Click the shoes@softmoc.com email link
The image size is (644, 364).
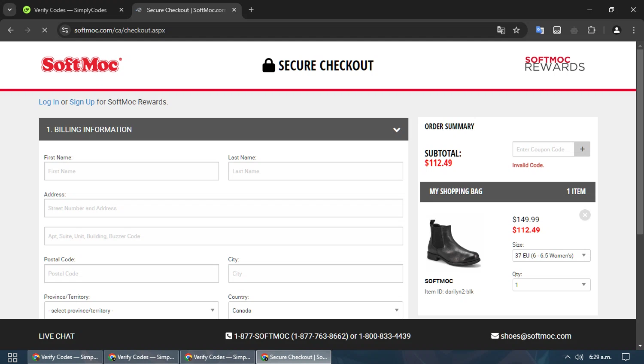(536, 336)
